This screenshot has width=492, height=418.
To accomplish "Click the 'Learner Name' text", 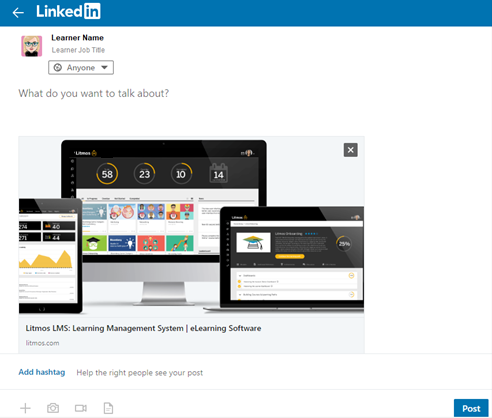I will (77, 38).
